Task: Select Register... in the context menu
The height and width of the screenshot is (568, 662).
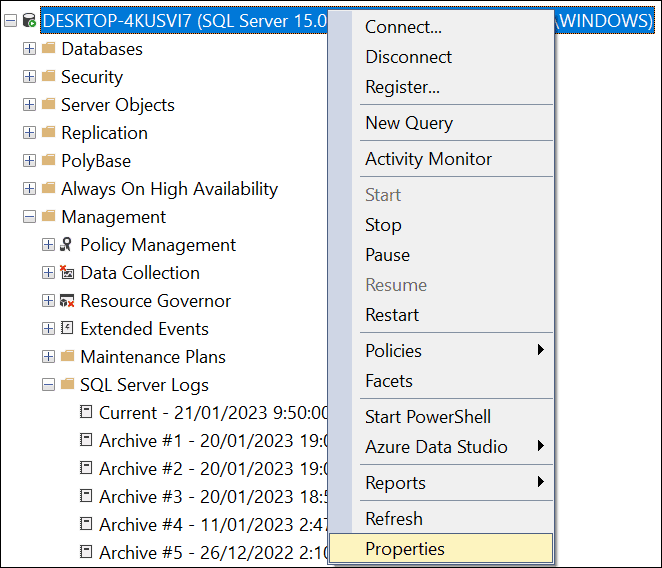Action: click(441, 87)
